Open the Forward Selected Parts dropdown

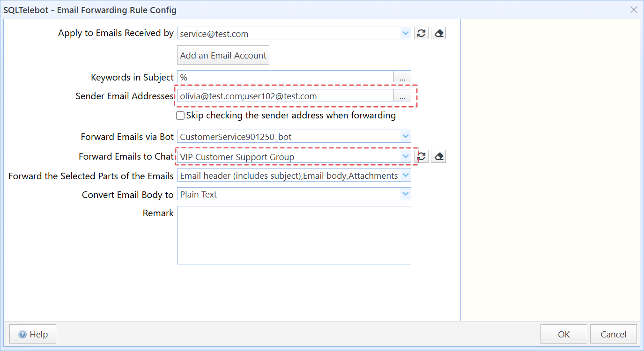406,175
